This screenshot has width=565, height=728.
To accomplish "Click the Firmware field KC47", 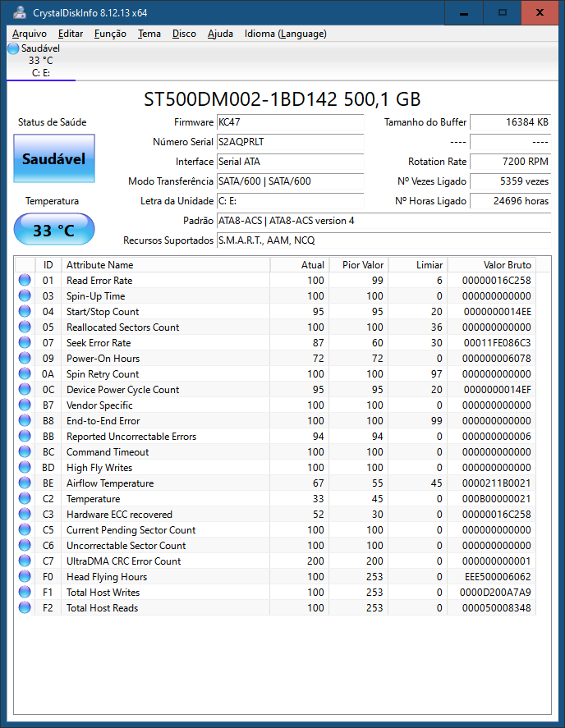I will 291,122.
